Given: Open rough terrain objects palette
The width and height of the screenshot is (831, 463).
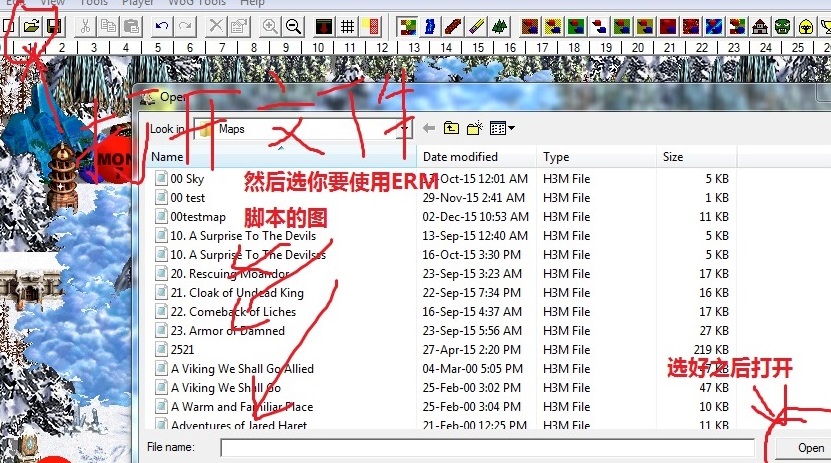Looking at the screenshot, I should pos(645,26).
